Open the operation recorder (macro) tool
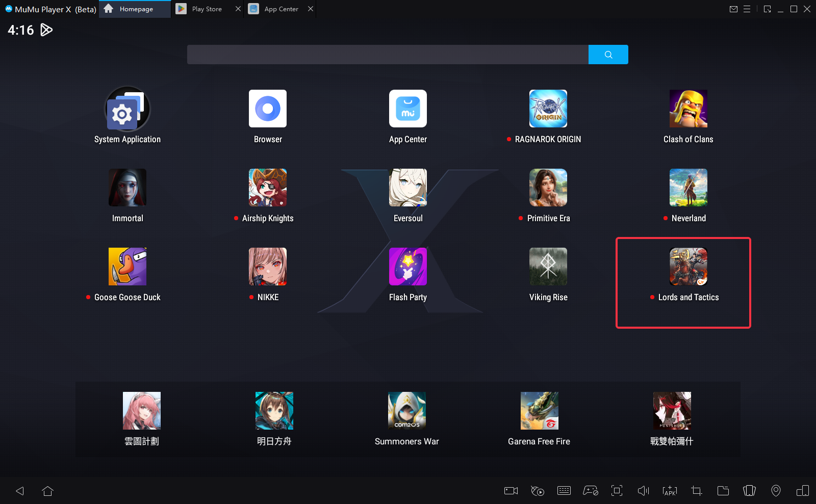Viewport: 816px width, 504px height. click(x=538, y=491)
